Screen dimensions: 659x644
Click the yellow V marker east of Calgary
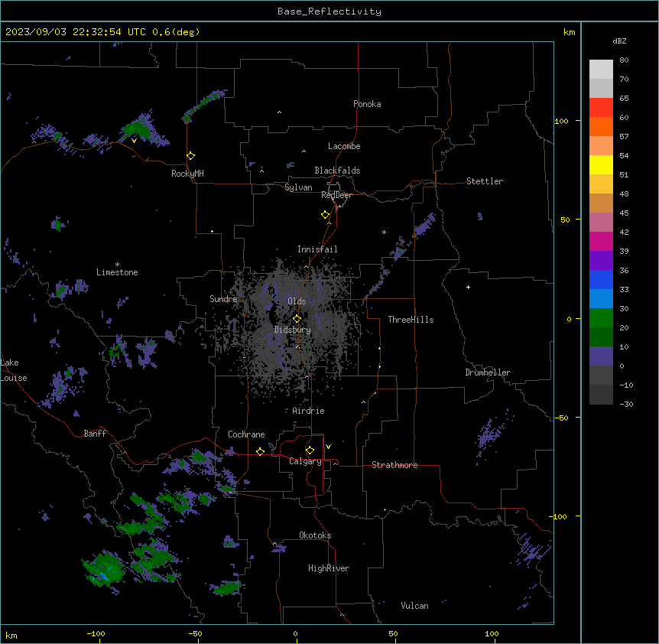click(x=328, y=447)
